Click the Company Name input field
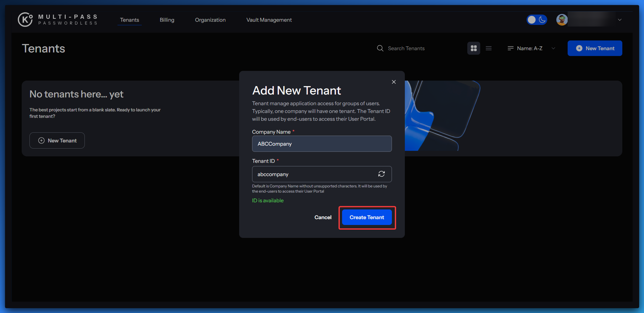This screenshot has height=313, width=644. click(x=322, y=144)
